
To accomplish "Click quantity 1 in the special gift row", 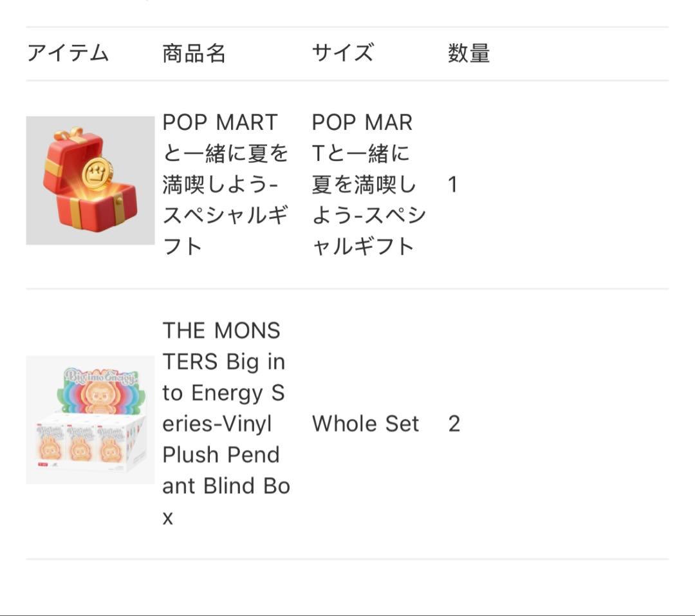I will coord(452,185).
